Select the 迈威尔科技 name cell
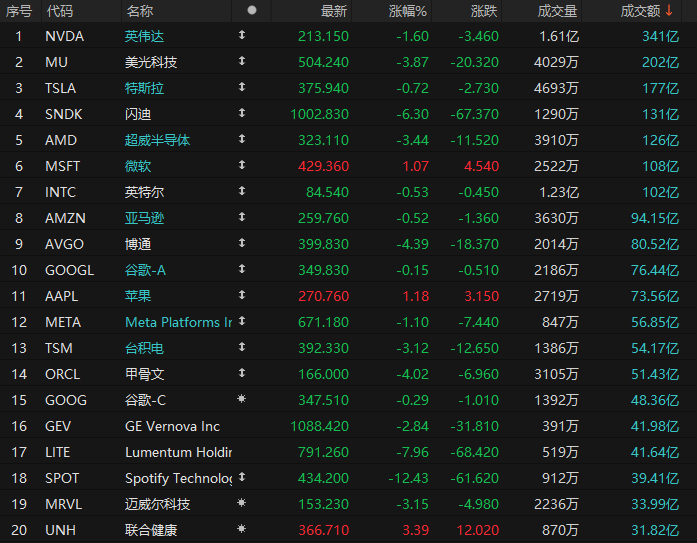Screen dimensions: 697x543 (x=157, y=504)
